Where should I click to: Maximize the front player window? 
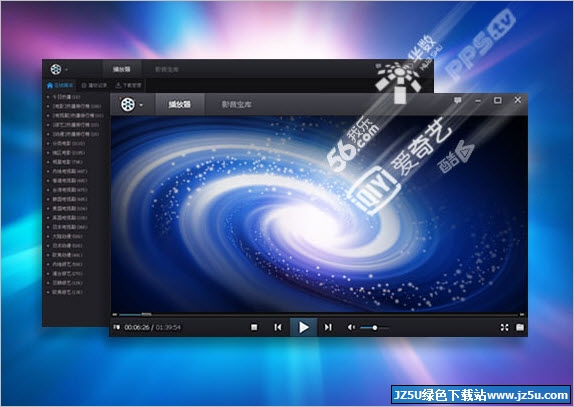point(497,100)
